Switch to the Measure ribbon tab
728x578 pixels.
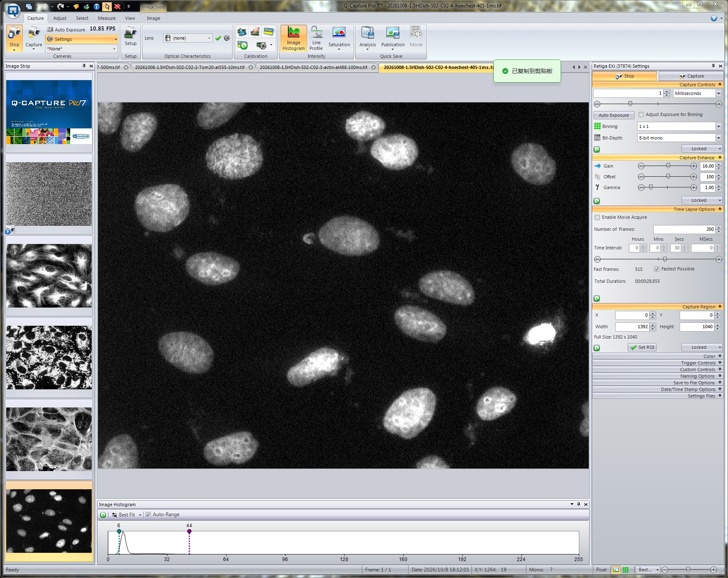(x=107, y=18)
